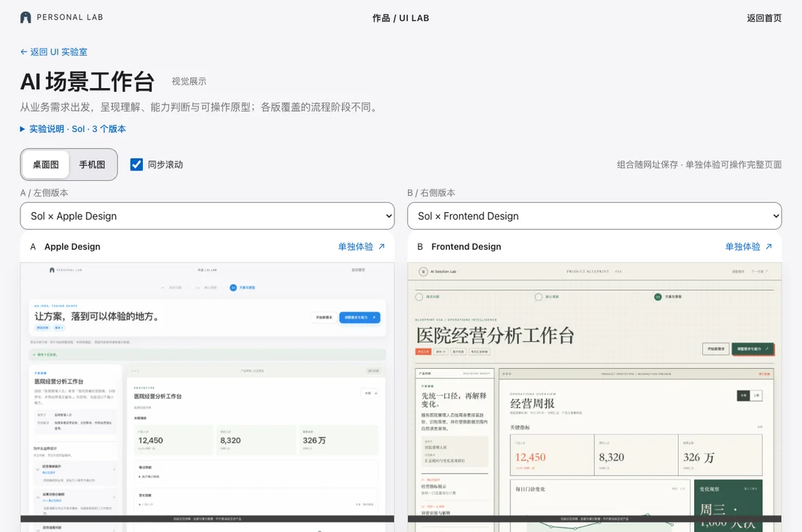
Task: Click the orange tag under the Frontend preview title
Action: (423, 351)
